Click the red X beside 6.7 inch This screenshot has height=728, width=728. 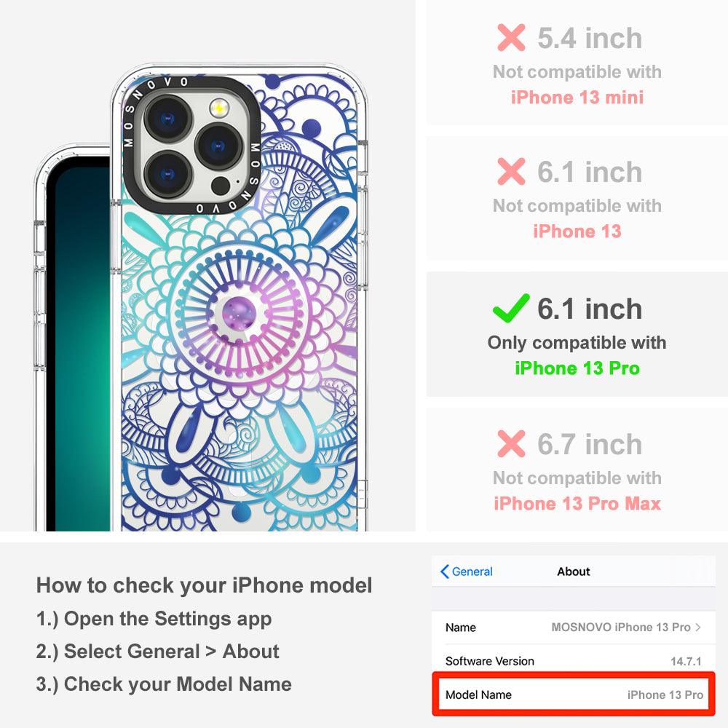point(511,443)
